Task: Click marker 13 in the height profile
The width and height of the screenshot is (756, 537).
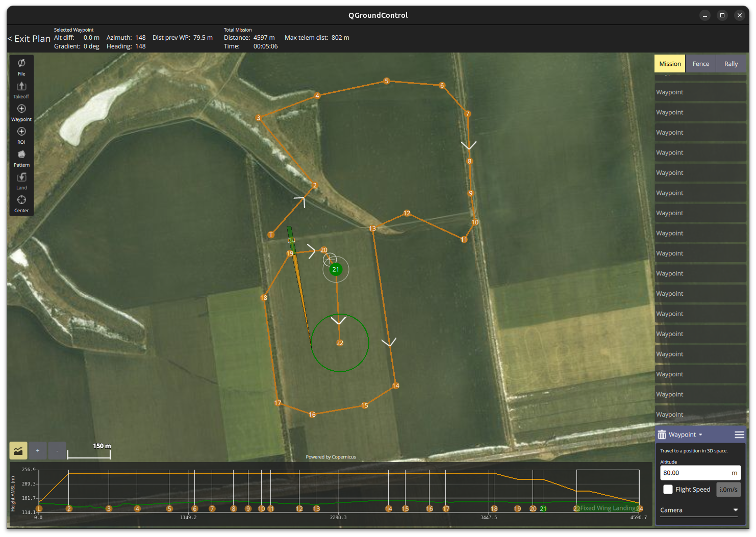Action: point(316,508)
